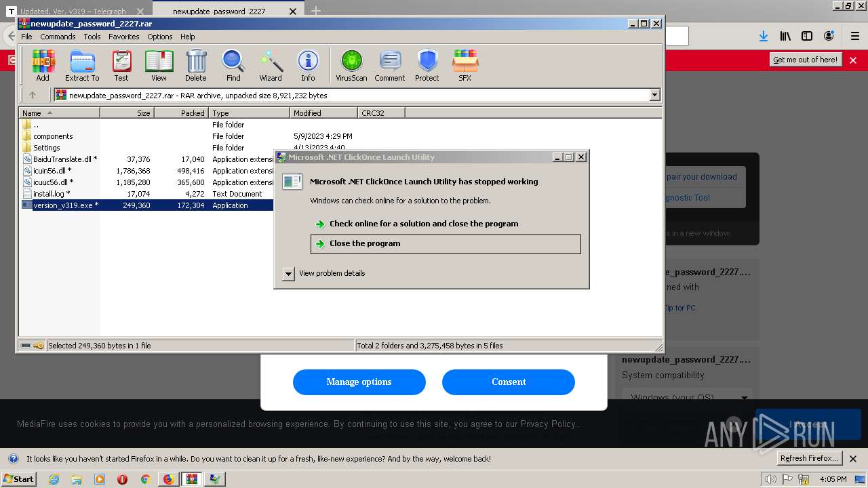
Task: Open the Favorites menu
Action: coord(124,37)
